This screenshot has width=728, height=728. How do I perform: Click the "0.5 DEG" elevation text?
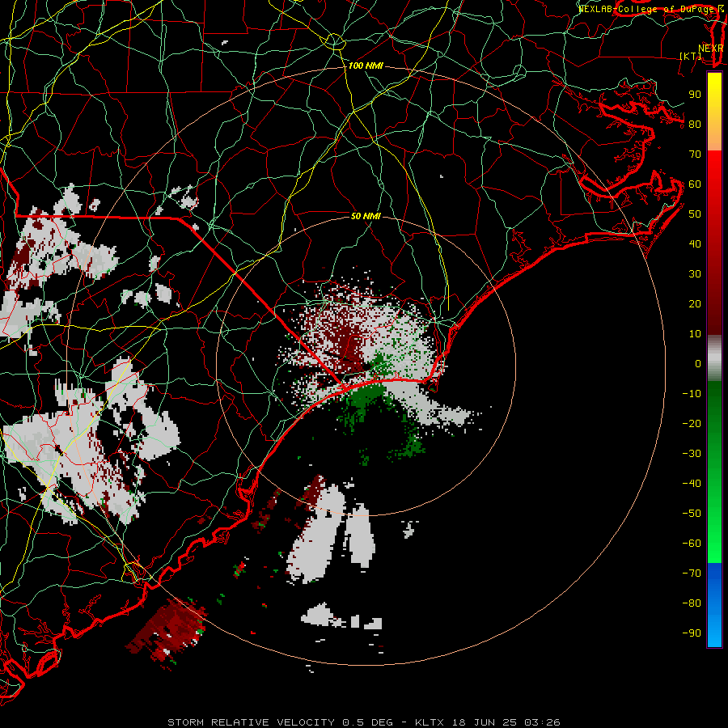[368, 722]
